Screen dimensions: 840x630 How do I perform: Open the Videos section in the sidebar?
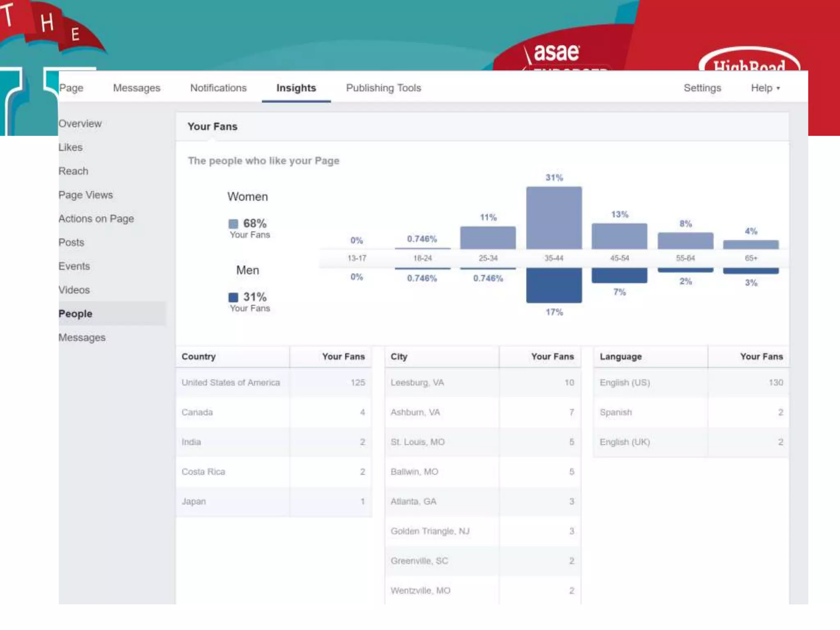[74, 290]
